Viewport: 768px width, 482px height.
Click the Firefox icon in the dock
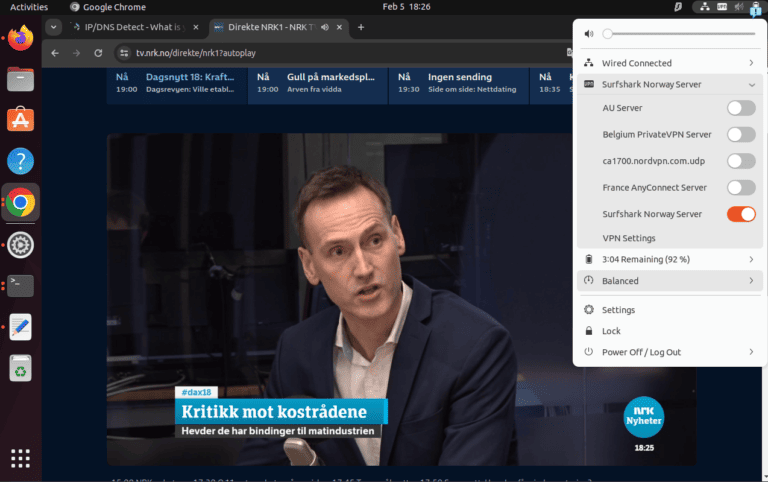tap(20, 39)
